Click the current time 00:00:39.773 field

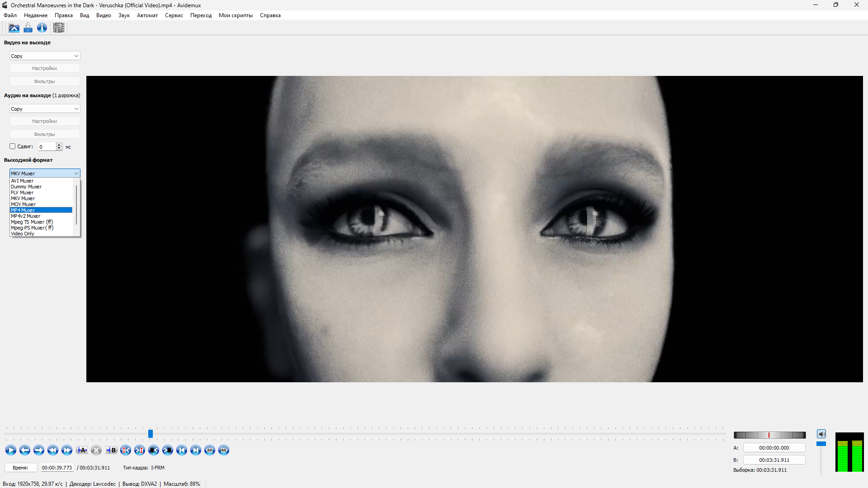pyautogui.click(x=57, y=468)
